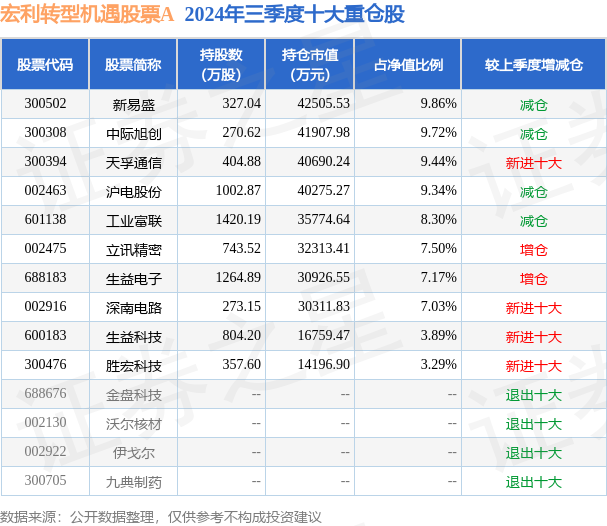The height and width of the screenshot is (526, 607).
Task: Click share count 270.62
Action: point(242,133)
